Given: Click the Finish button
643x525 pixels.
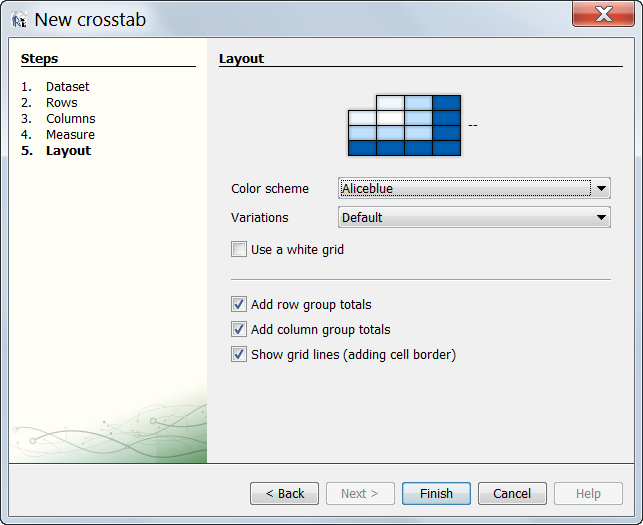Looking at the screenshot, I should 436,493.
